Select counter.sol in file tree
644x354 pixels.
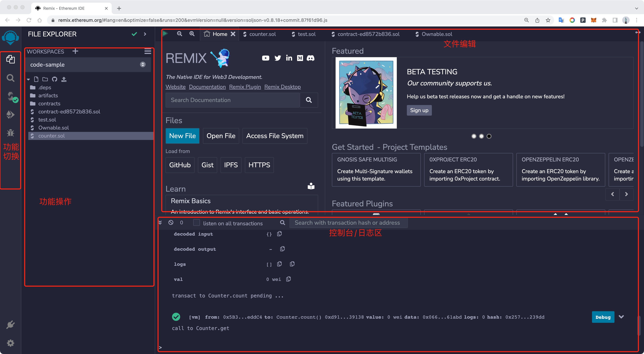91,136
